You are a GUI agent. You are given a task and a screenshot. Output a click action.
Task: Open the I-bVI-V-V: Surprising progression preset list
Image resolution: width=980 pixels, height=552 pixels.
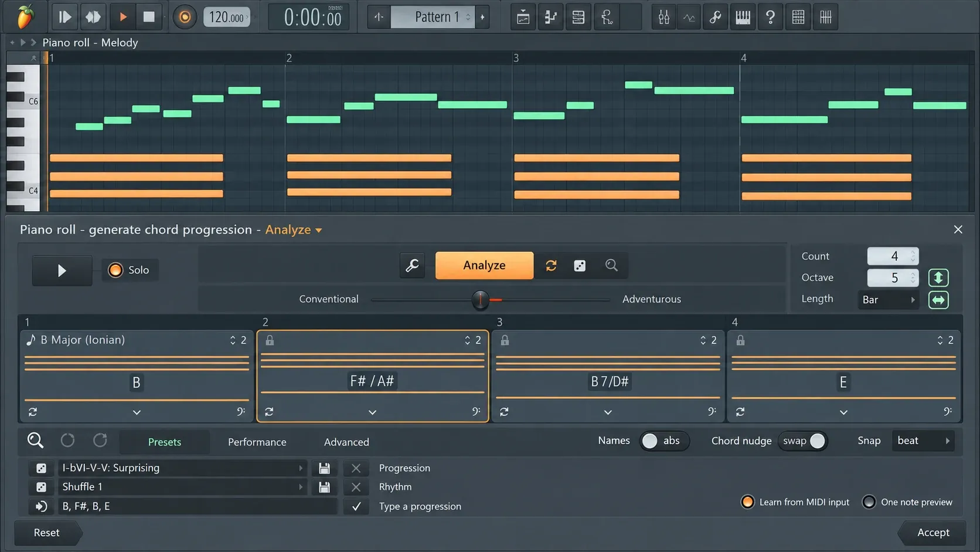click(182, 468)
